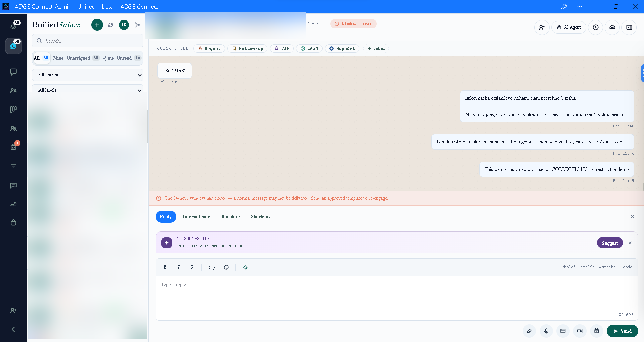
Task: Switch to the Template tab
Action: (230, 217)
